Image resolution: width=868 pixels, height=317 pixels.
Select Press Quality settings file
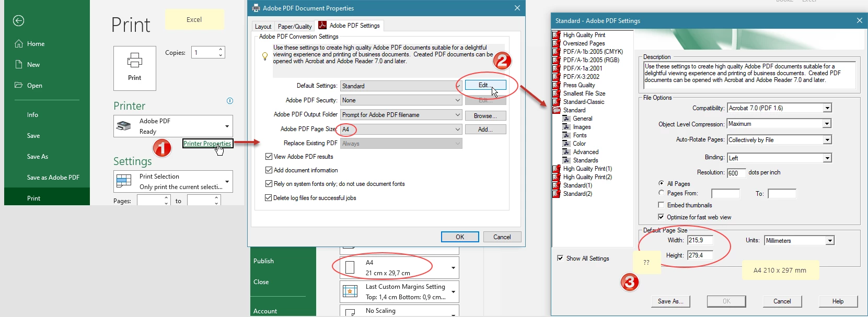[x=578, y=85]
